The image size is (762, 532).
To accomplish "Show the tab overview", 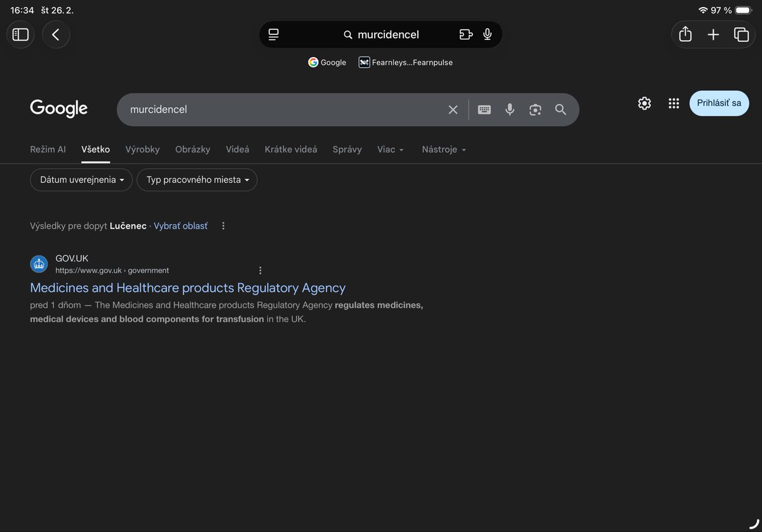I will 741,34.
